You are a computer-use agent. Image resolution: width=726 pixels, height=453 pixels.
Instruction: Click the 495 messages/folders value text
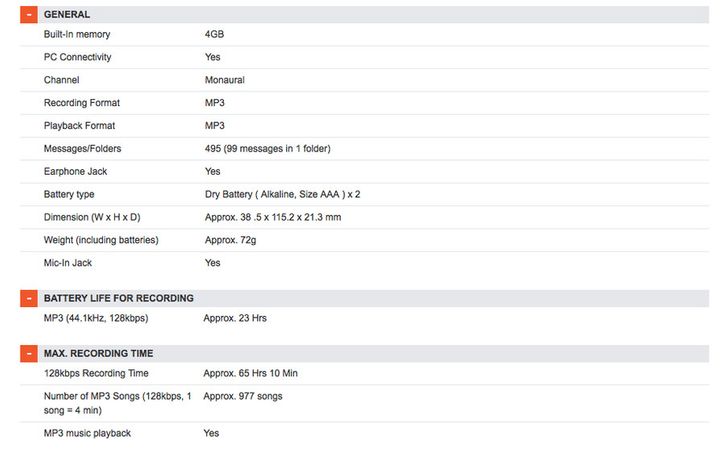tap(267, 149)
